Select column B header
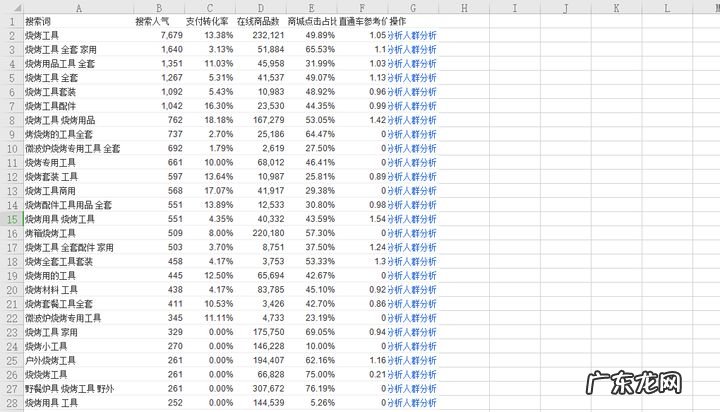 click(159, 8)
